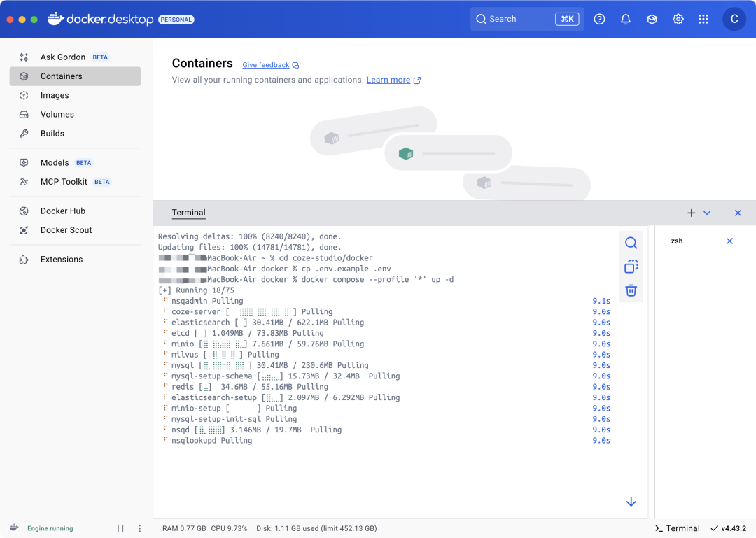Open notifications bell

(626, 20)
